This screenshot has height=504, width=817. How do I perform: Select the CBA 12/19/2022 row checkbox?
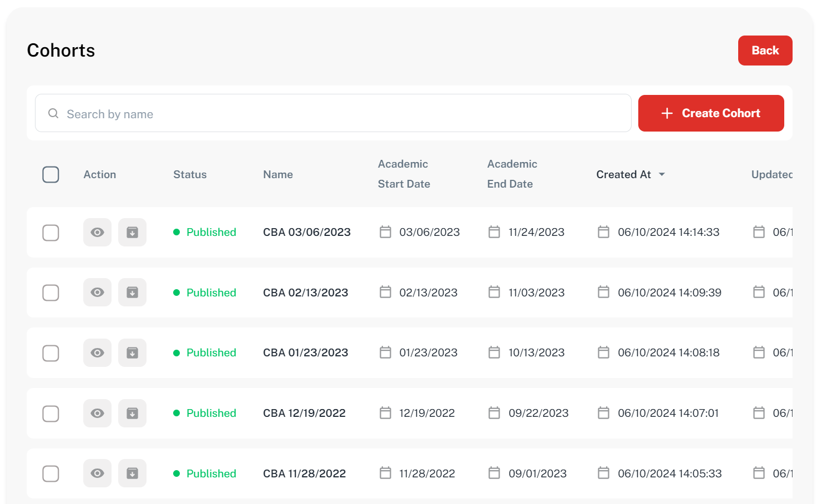tap(51, 414)
